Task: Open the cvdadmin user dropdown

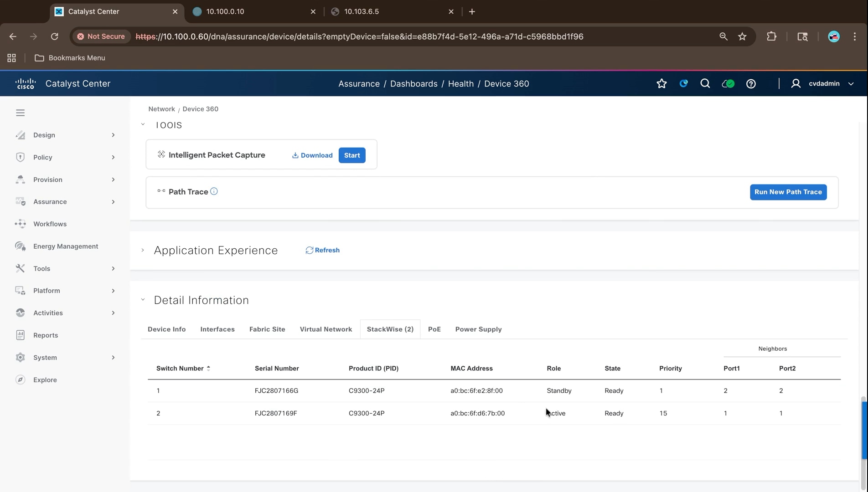Action: (x=851, y=84)
